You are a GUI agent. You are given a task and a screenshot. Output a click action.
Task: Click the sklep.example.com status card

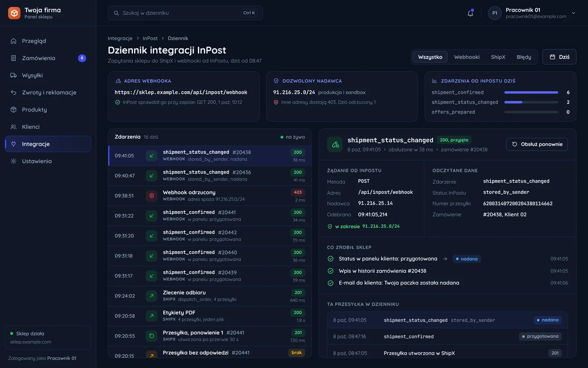tap(48, 337)
